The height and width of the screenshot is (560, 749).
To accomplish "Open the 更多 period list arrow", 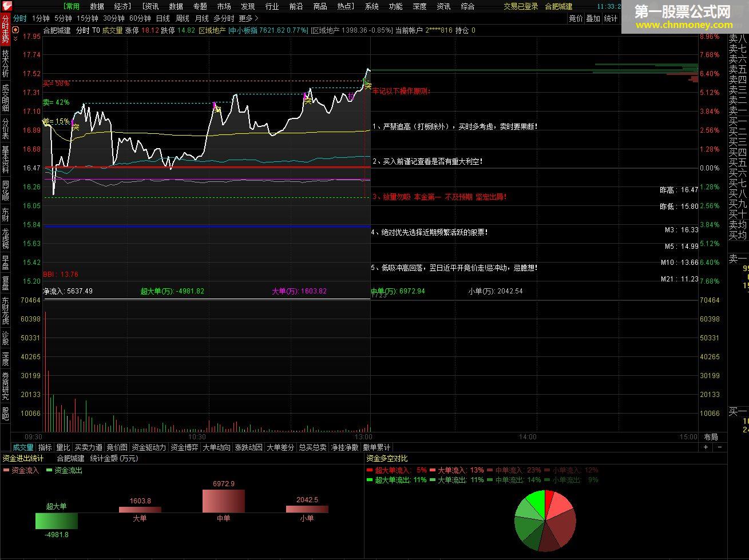I will (249, 18).
